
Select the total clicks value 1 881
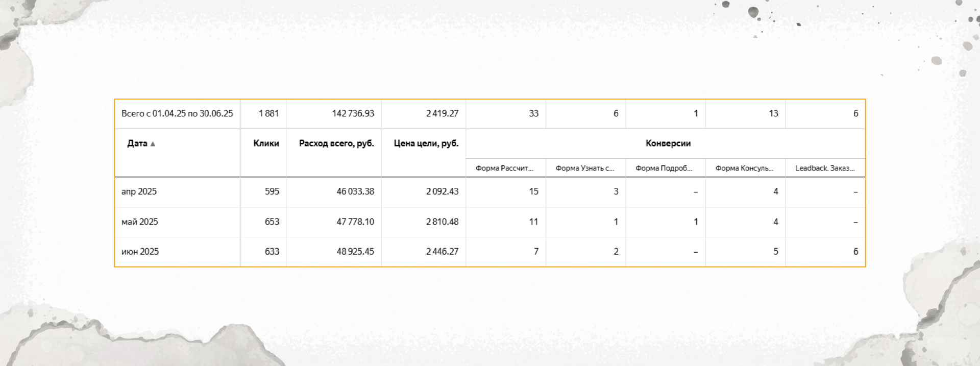268,113
